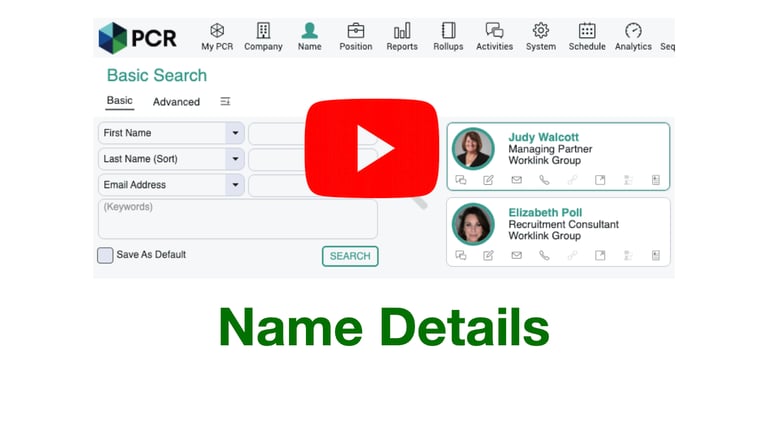Open the Reports bar chart icon

point(402,31)
